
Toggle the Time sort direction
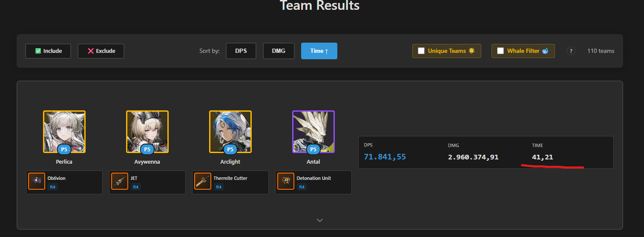[x=319, y=51]
